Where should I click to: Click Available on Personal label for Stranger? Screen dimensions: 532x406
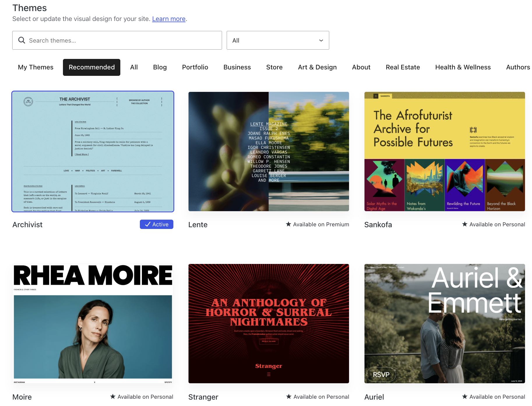pyautogui.click(x=321, y=397)
